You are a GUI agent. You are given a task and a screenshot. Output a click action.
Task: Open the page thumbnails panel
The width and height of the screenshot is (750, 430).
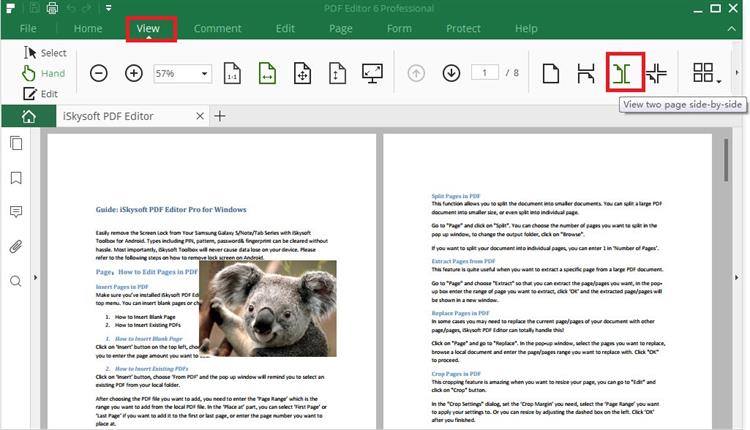point(16,143)
